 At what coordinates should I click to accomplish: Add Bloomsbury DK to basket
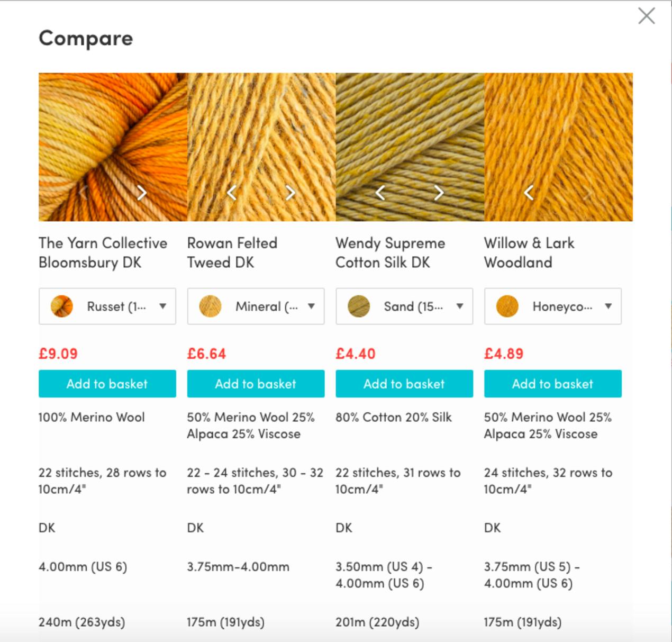pyautogui.click(x=107, y=384)
